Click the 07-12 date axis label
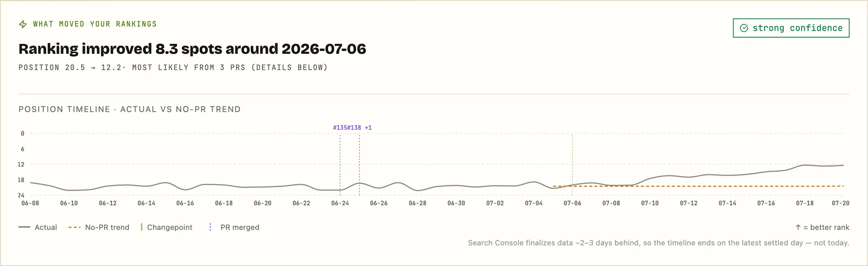 [x=689, y=203]
